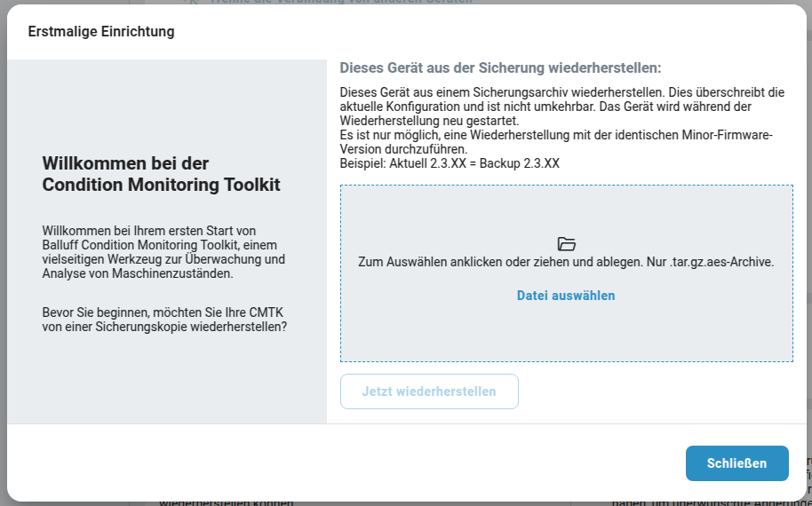
Task: Click the "wiederherstellen können" text below the dialog
Action: pyautogui.click(x=226, y=503)
